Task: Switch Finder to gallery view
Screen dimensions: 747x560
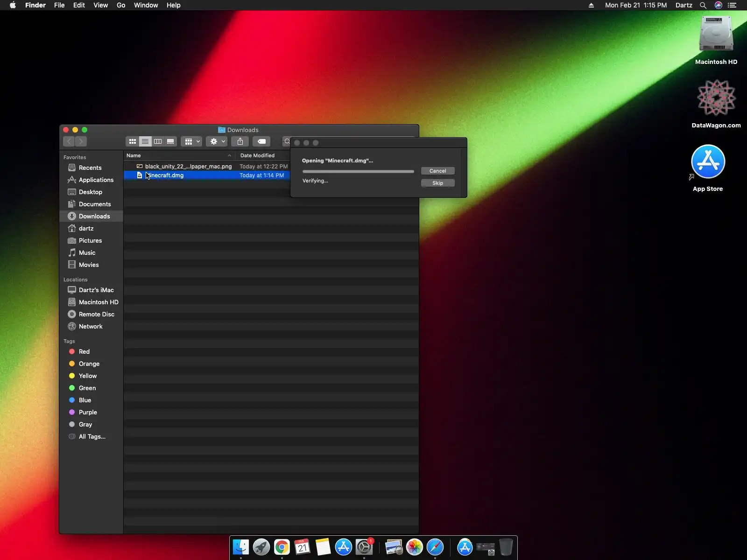Action: pos(170,141)
